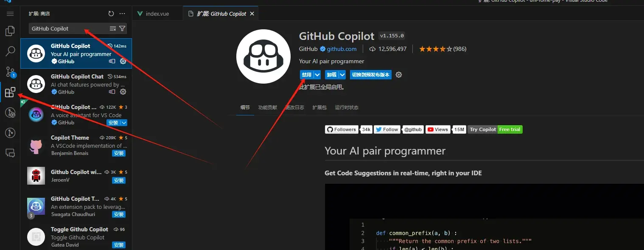Open the Explorer view in activity bar

click(x=10, y=31)
